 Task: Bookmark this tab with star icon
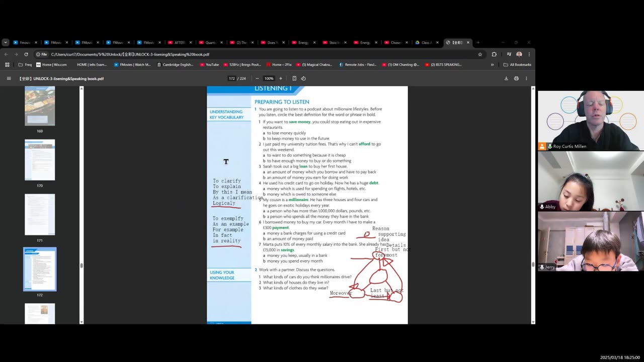[480, 54]
